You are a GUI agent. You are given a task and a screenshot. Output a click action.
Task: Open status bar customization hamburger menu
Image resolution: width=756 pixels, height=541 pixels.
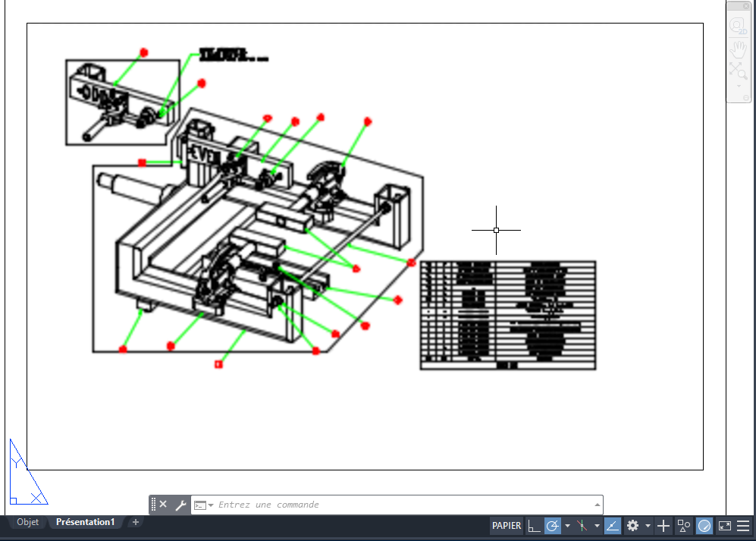point(743,526)
